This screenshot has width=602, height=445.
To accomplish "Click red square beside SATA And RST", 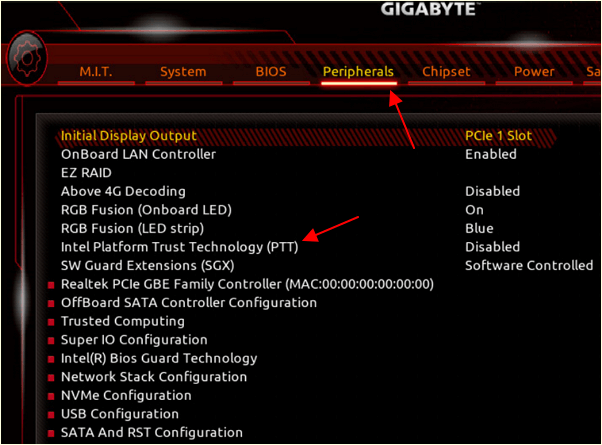I will click(x=51, y=433).
